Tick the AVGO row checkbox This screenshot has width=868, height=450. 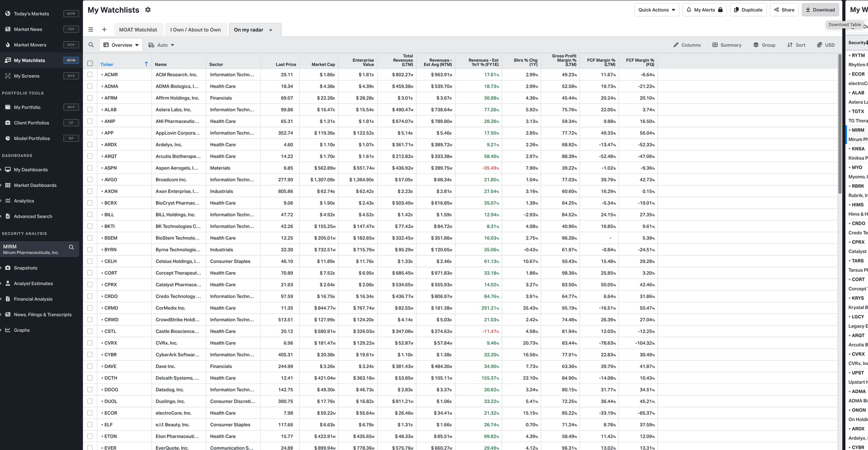tap(90, 180)
